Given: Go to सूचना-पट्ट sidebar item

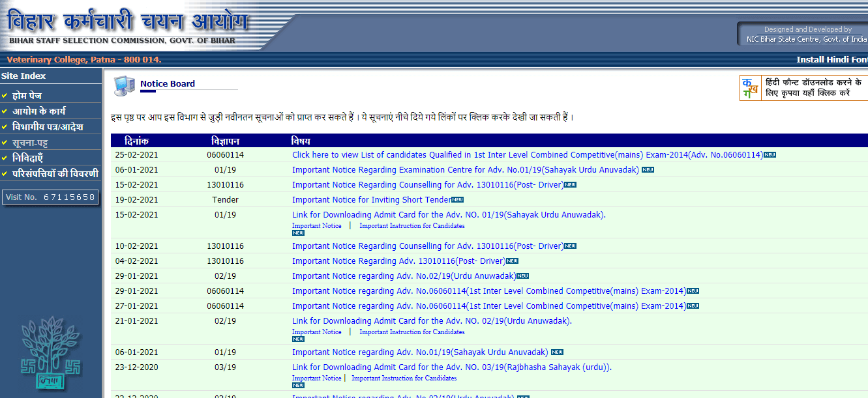Looking at the screenshot, I should tap(30, 143).
